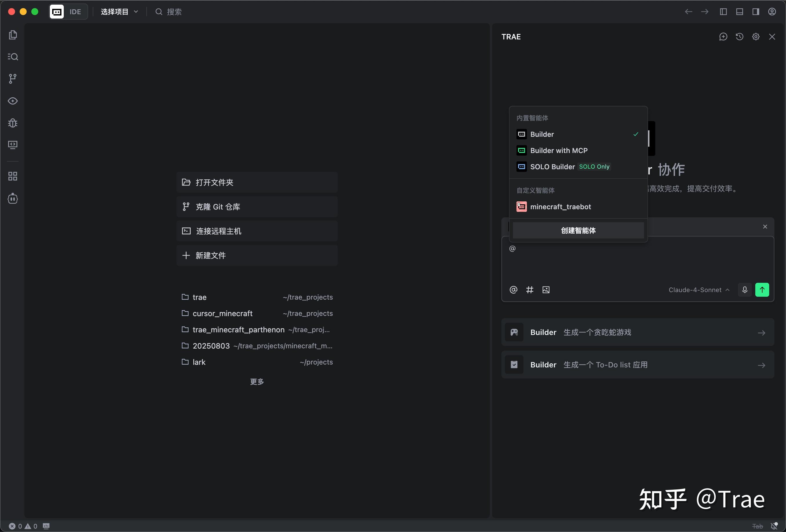Expand the 选择项目 project dropdown
Screen dimensions: 786x532
tap(119, 12)
